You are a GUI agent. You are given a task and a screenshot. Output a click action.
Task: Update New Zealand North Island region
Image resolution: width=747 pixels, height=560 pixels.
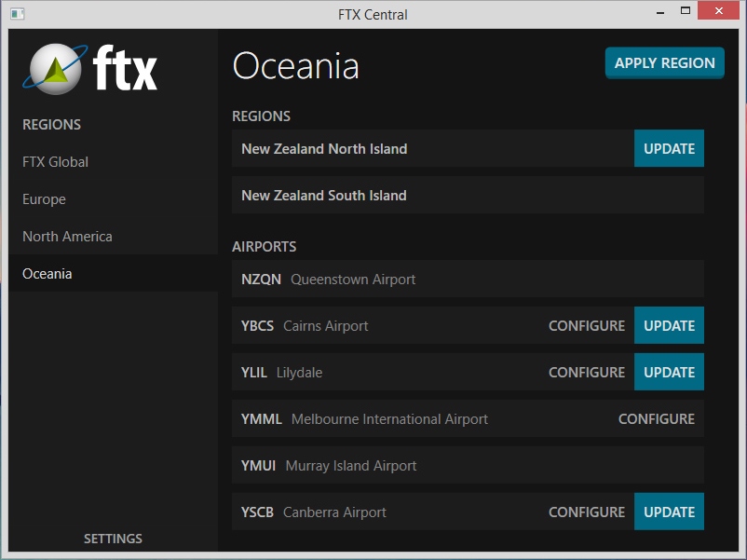click(669, 148)
